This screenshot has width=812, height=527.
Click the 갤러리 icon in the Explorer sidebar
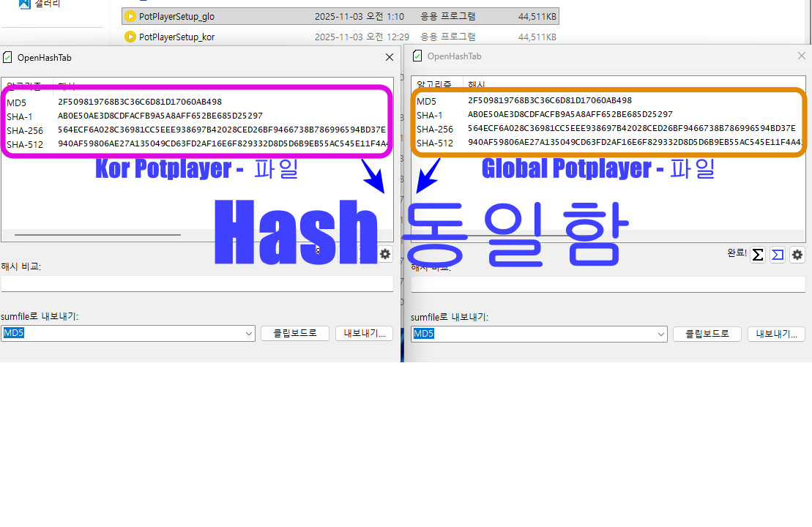click(24, 4)
